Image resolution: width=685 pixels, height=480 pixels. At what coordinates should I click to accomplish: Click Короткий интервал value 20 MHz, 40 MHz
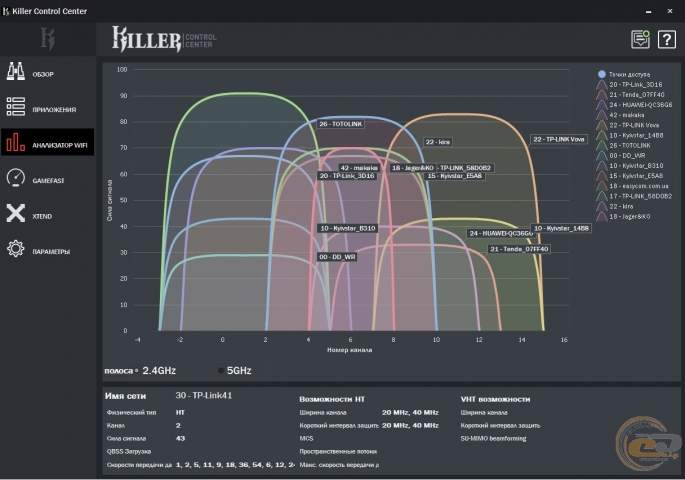coord(410,425)
